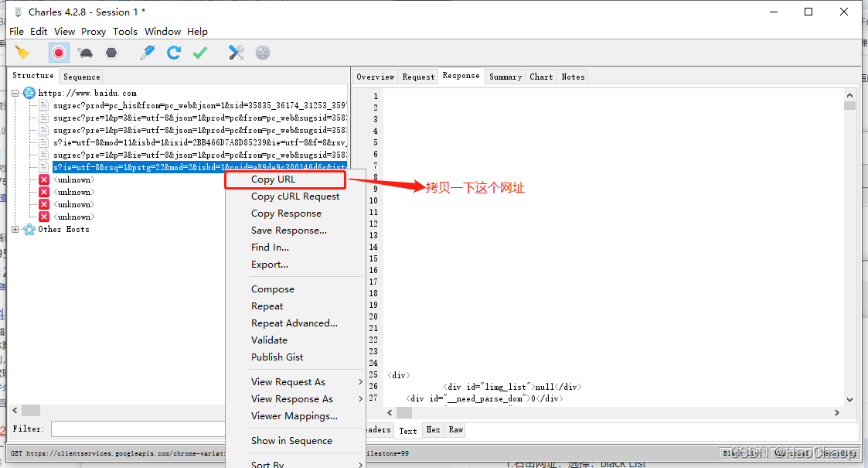The image size is (868, 468).
Task: Toggle throttling with the turtle icon
Action: (85, 53)
